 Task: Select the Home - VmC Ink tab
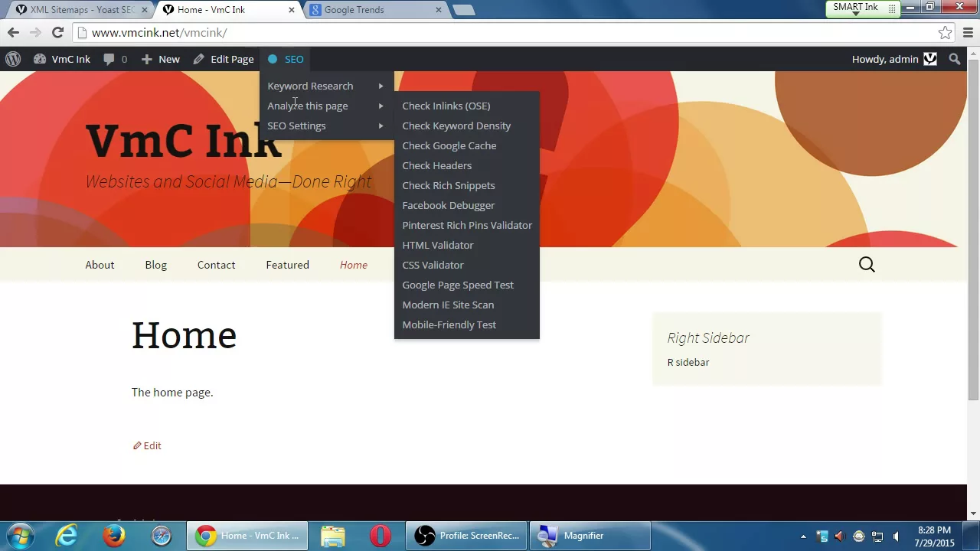pyautogui.click(x=228, y=10)
